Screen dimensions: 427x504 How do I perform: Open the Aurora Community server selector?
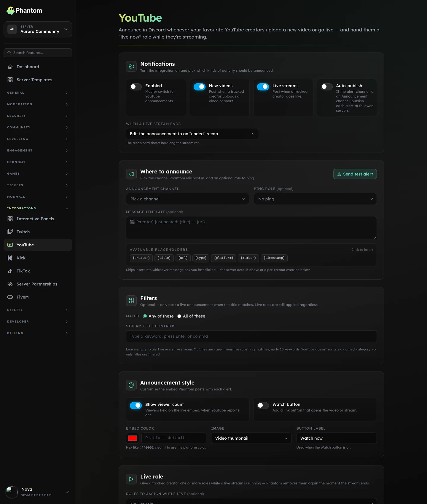click(38, 29)
